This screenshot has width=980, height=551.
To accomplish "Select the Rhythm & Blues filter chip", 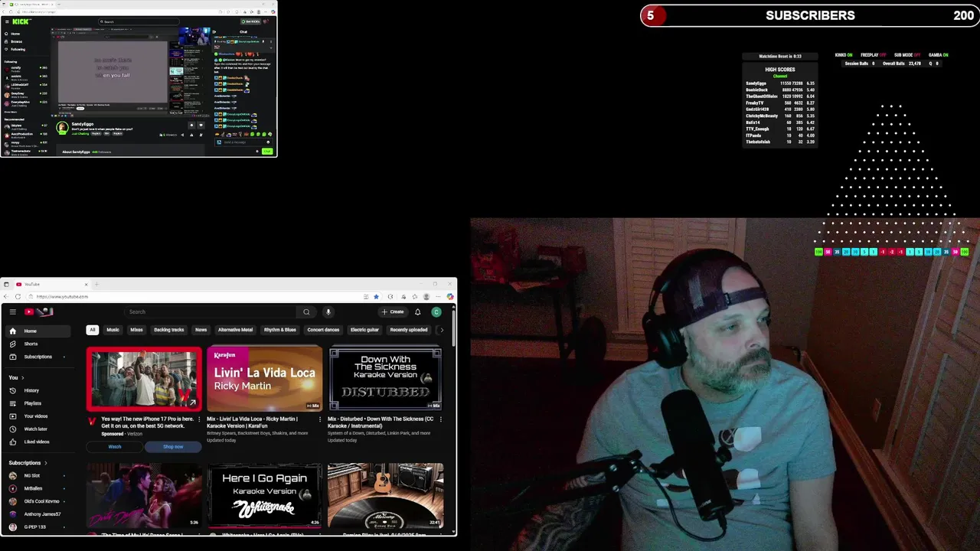I will (x=280, y=330).
